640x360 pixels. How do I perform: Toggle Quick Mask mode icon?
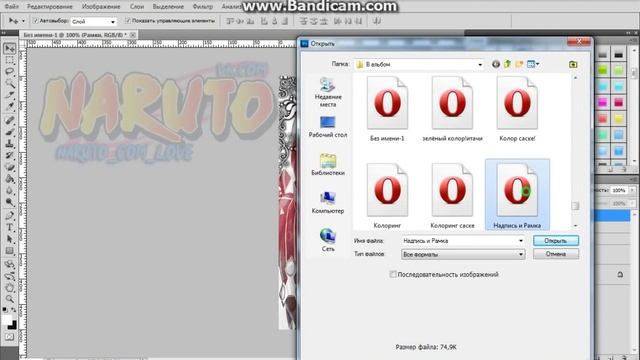coord(9,337)
